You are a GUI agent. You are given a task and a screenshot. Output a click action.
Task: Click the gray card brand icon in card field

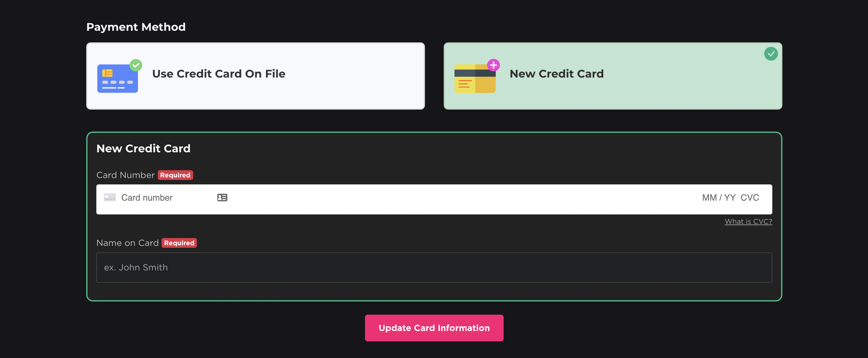110,198
